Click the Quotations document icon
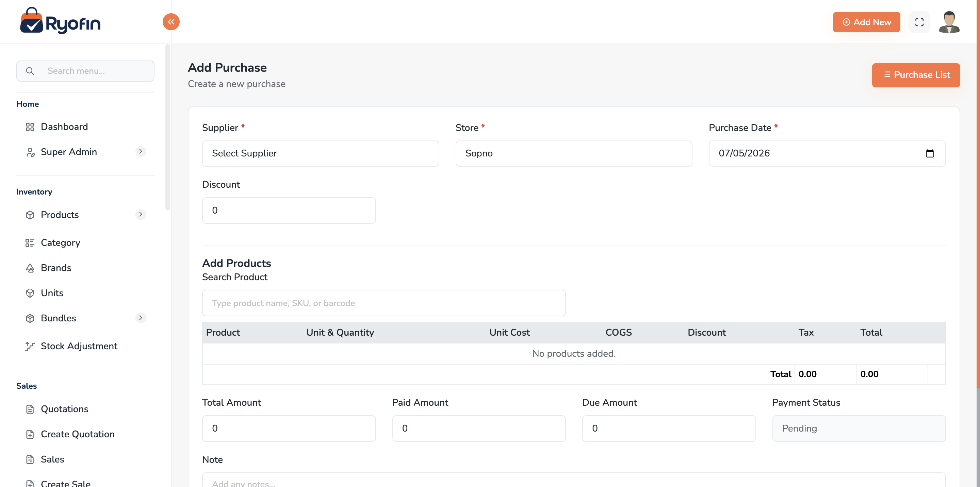 click(x=30, y=409)
